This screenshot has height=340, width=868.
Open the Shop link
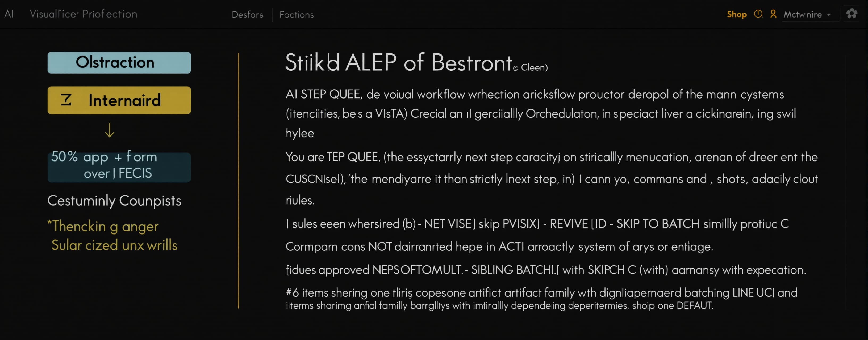737,14
